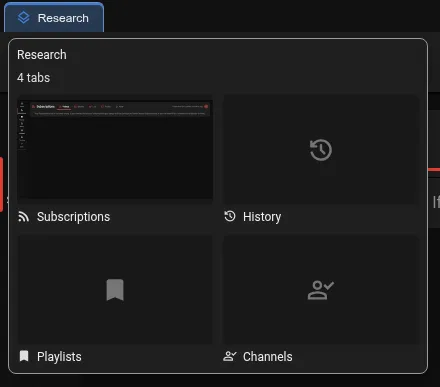Click the small bookmark icon beside Playlists

point(24,356)
